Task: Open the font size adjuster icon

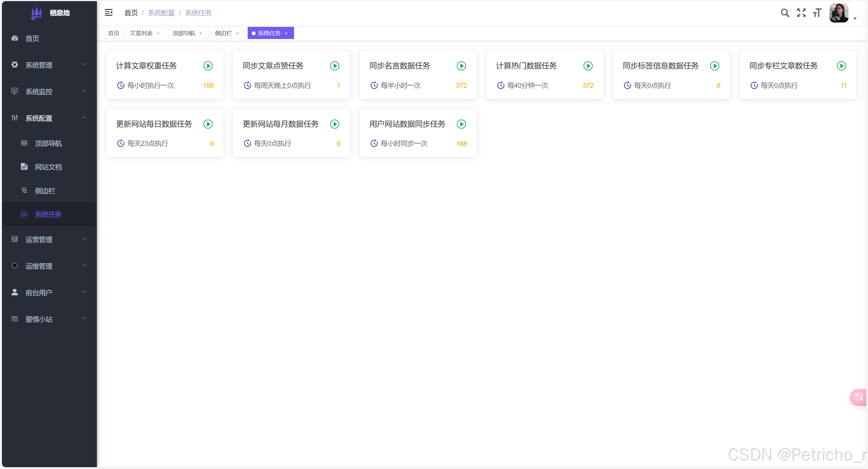Action: click(817, 13)
